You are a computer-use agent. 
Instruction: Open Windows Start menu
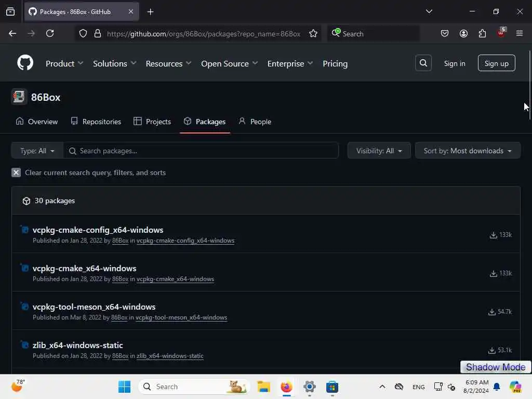pyautogui.click(x=125, y=387)
